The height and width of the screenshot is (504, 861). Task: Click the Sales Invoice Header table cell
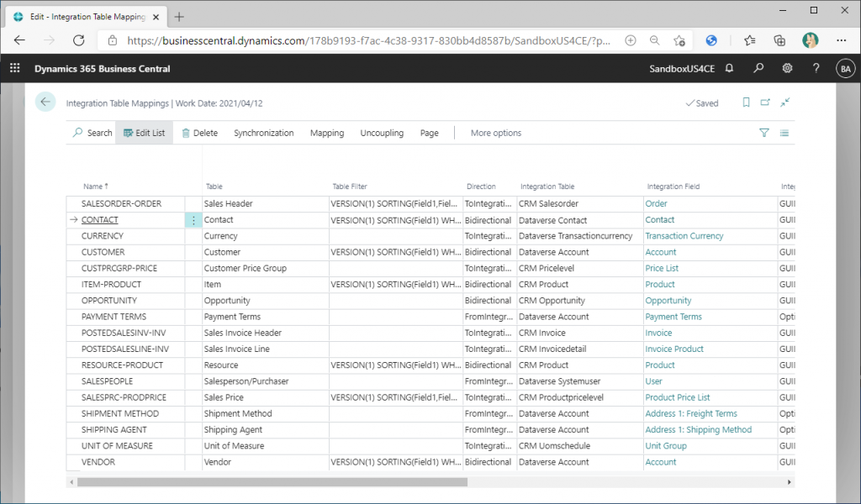[265, 333]
